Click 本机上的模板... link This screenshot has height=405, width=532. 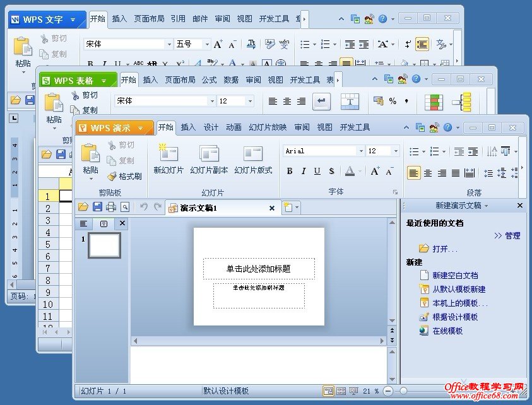[x=459, y=303]
